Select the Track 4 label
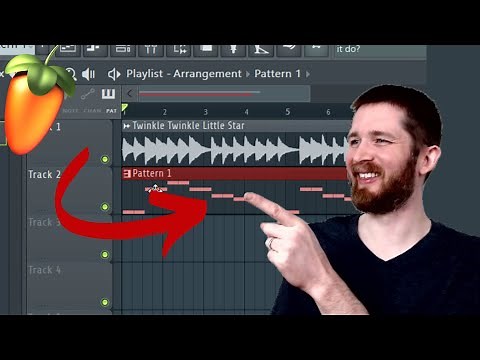 tap(44, 270)
